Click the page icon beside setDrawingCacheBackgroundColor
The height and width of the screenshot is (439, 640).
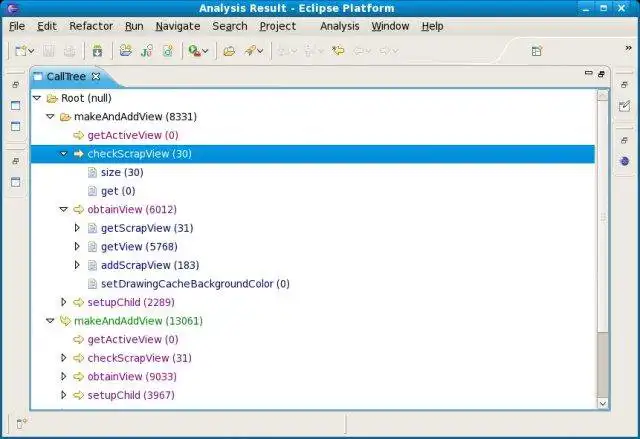[93, 284]
